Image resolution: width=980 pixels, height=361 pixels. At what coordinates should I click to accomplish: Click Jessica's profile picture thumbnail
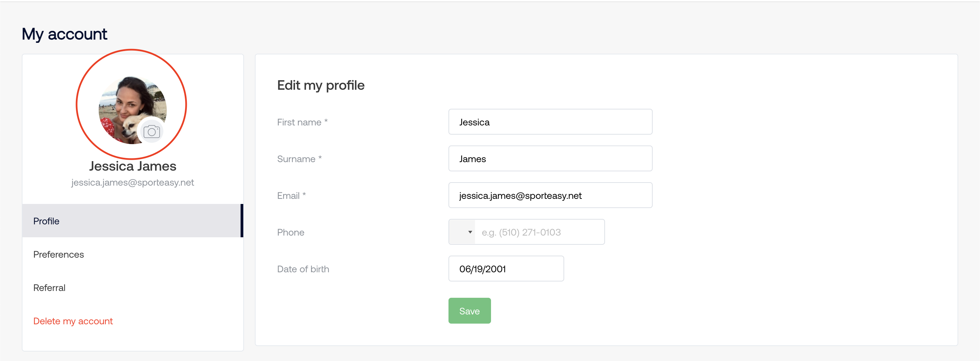coord(132,110)
